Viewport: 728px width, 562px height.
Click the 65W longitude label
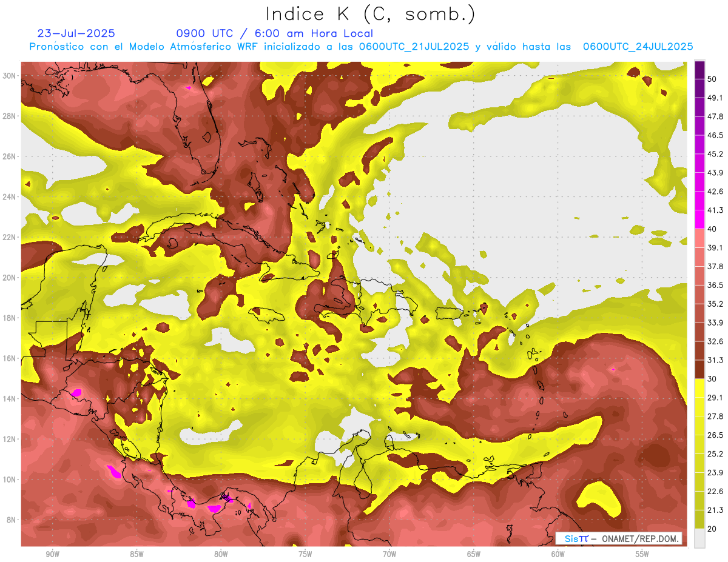474,555
